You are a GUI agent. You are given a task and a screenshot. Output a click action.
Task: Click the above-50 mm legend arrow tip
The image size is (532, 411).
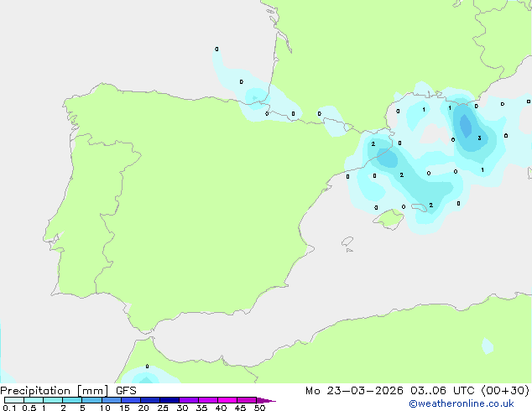pyautogui.click(x=266, y=400)
